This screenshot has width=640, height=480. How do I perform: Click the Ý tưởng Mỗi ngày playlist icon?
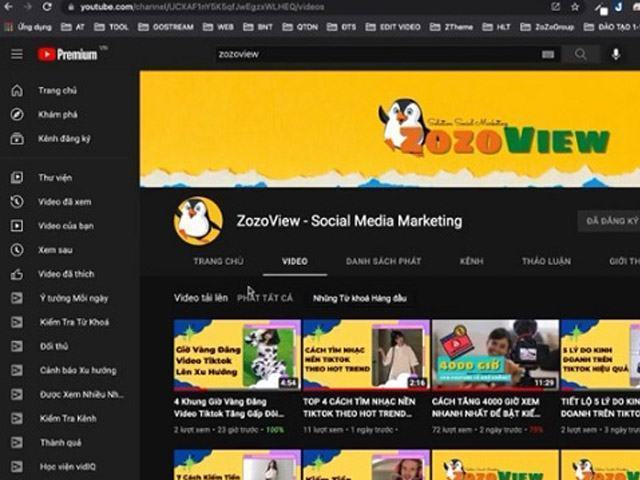[x=17, y=298]
